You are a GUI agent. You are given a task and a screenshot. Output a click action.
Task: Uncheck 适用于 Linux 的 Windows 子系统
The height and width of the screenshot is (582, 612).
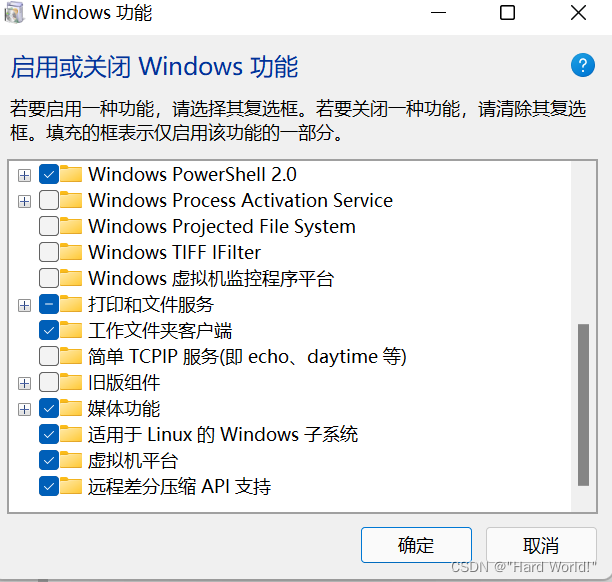[49, 434]
